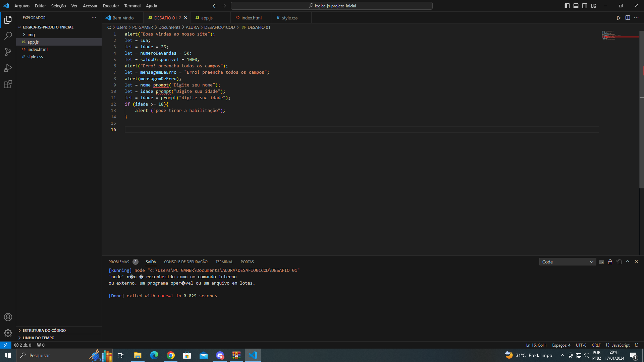Open the volume control in system tray
Image resolution: width=644 pixels, height=362 pixels.
pos(587,355)
